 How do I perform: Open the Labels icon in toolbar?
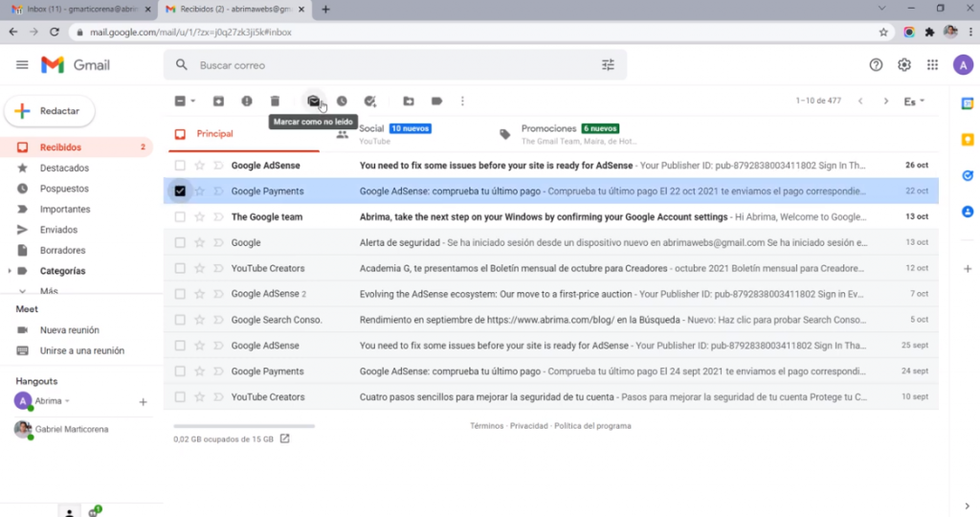click(x=436, y=101)
